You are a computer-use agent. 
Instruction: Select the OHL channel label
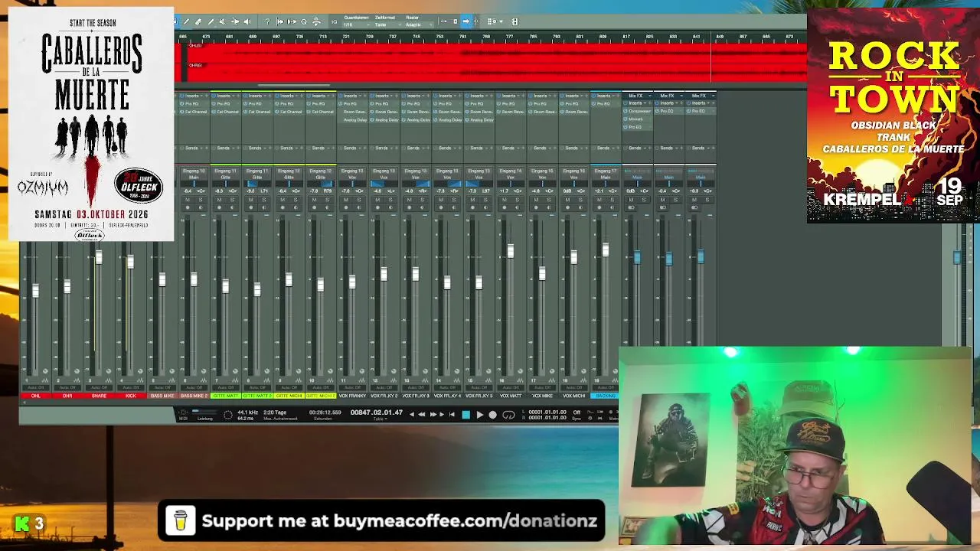click(x=35, y=396)
